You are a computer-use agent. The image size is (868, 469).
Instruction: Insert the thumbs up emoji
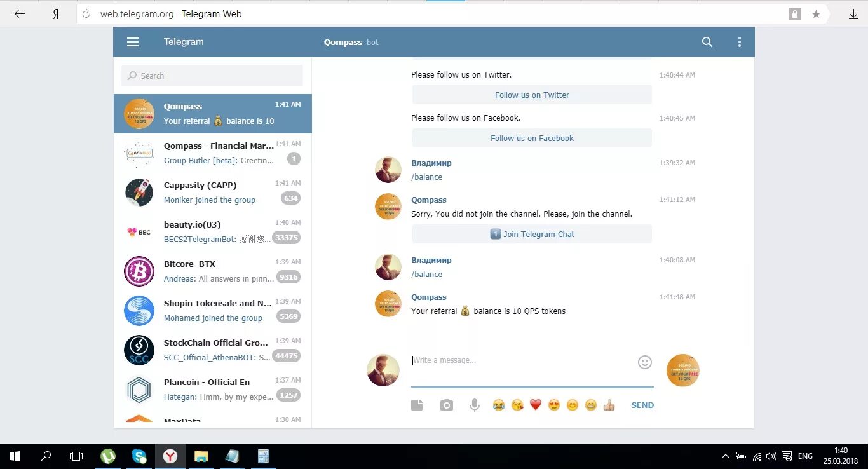tap(609, 405)
